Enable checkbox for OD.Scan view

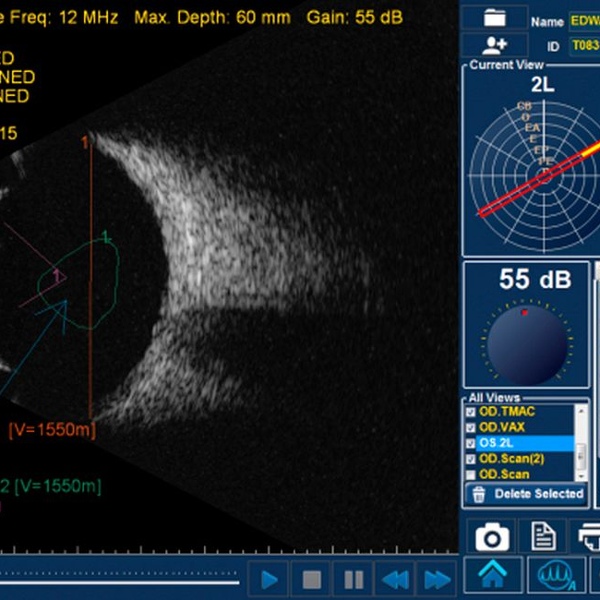(470, 475)
